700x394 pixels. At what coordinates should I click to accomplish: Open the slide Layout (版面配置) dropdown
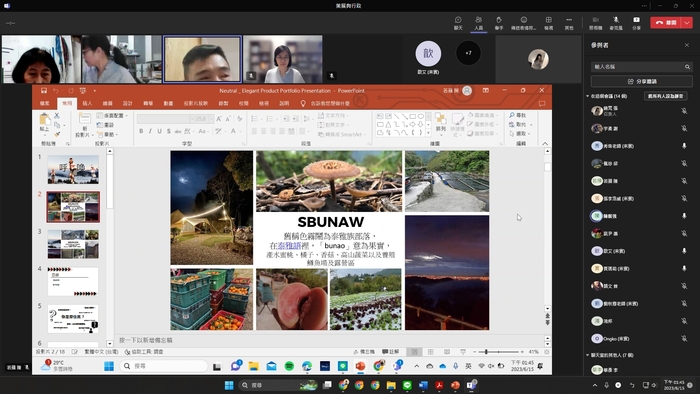point(112,116)
